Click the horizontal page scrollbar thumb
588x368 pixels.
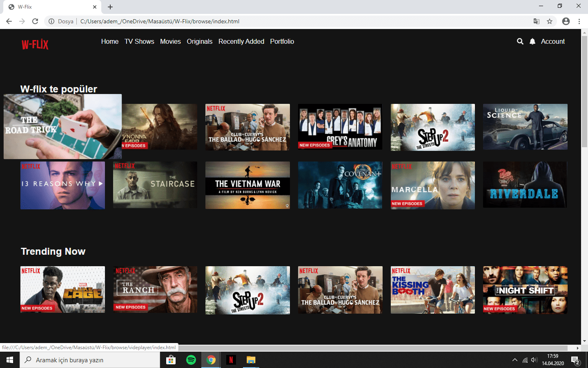coord(373,348)
